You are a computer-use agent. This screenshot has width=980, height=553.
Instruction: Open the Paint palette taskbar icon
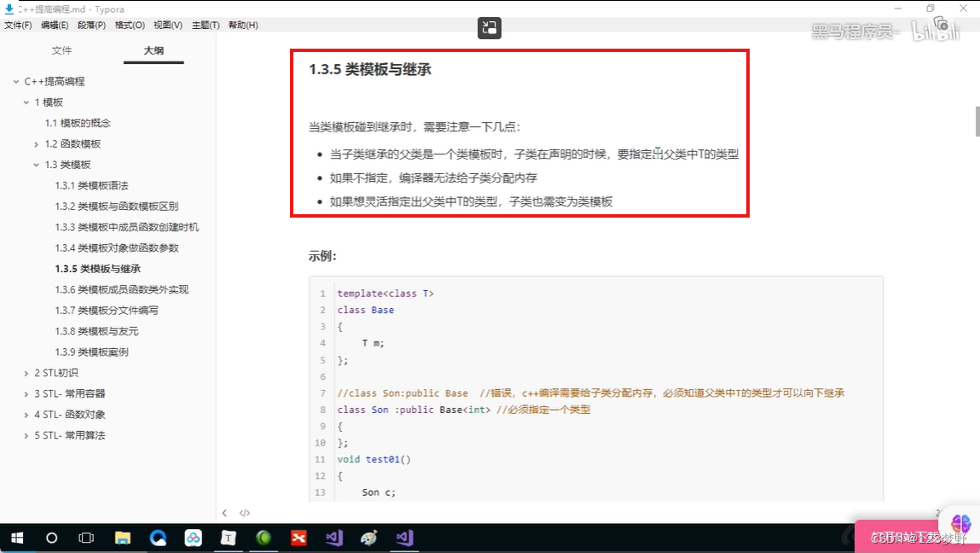tap(369, 538)
